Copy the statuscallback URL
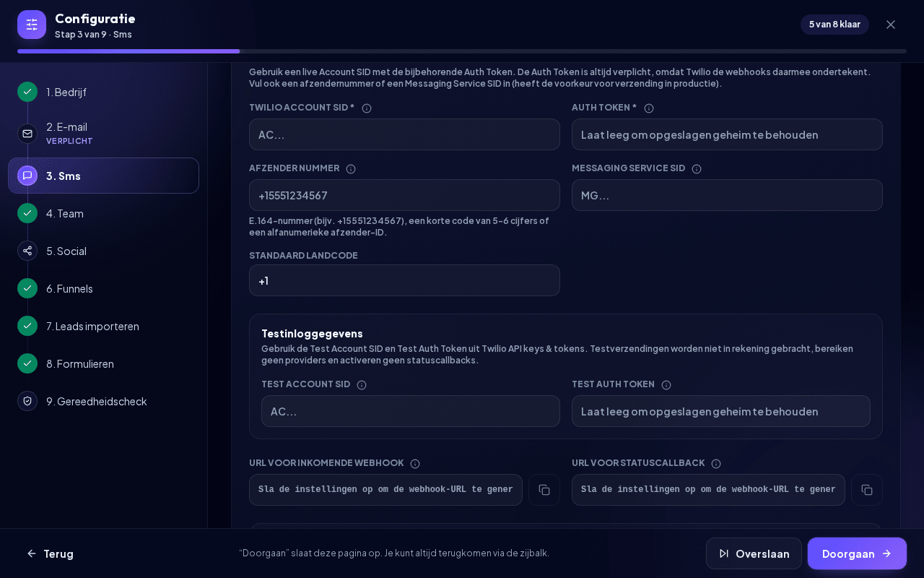 867,490
